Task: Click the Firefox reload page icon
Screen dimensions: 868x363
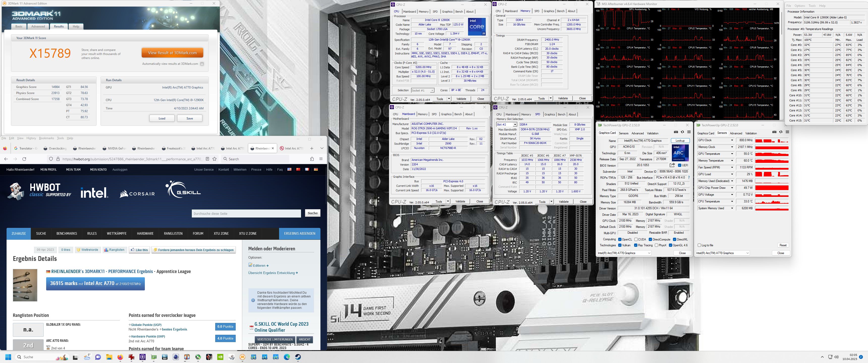Action: pos(24,159)
